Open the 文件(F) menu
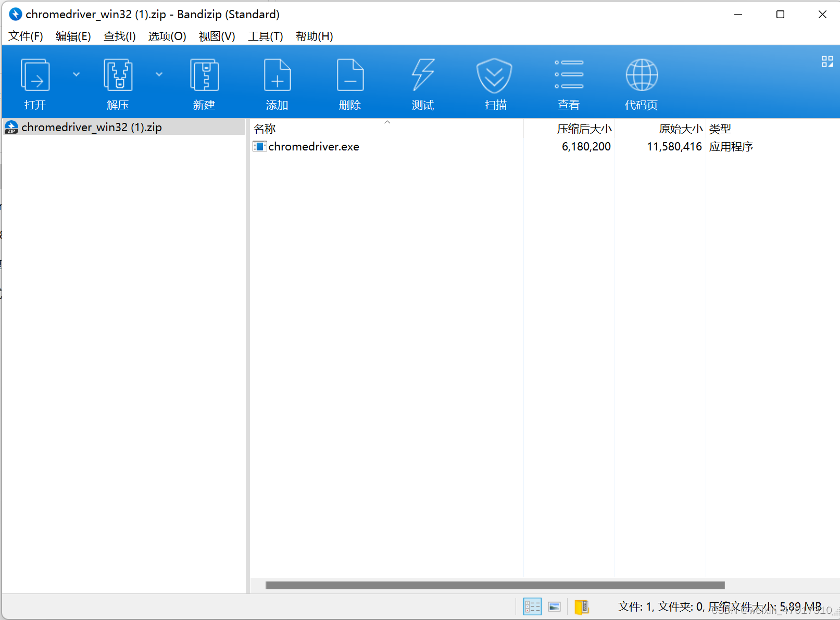The width and height of the screenshot is (840, 620). tap(26, 36)
